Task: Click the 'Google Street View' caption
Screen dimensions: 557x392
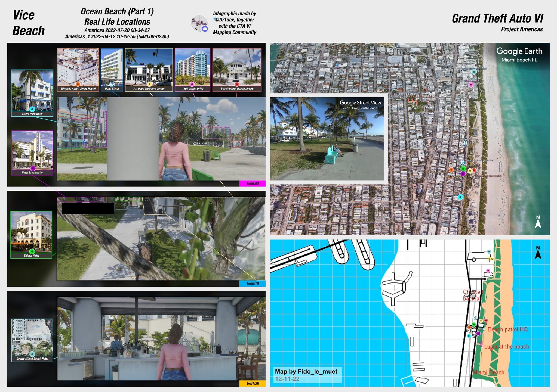Action: [360, 102]
